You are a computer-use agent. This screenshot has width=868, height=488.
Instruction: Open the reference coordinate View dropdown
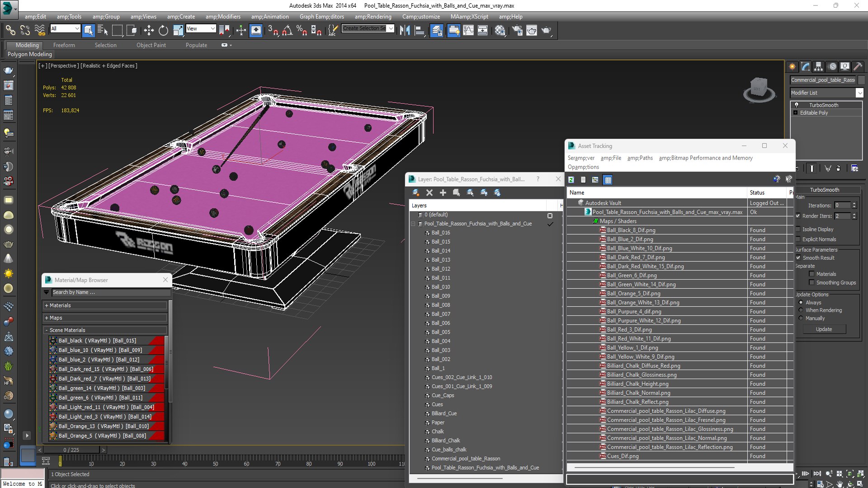pyautogui.click(x=201, y=28)
